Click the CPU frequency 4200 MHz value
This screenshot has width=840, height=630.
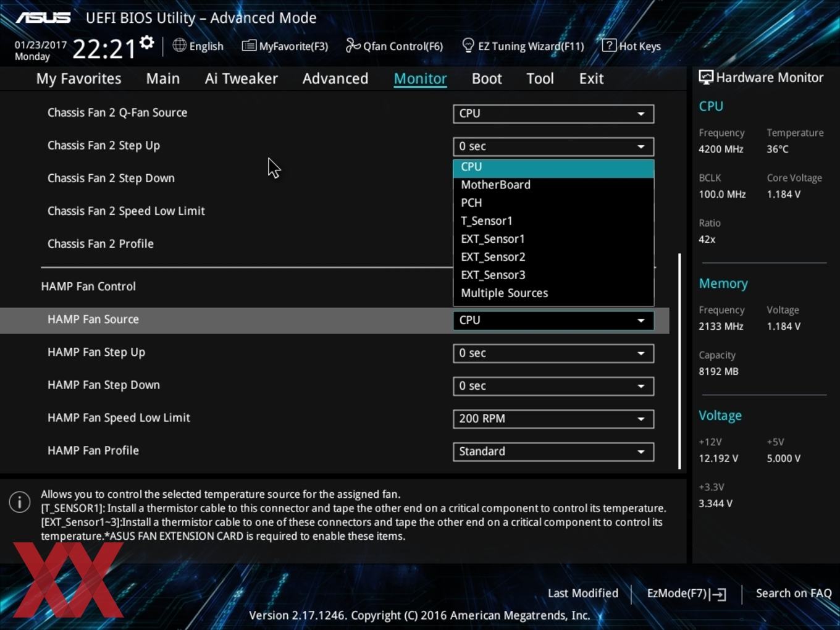coord(721,149)
